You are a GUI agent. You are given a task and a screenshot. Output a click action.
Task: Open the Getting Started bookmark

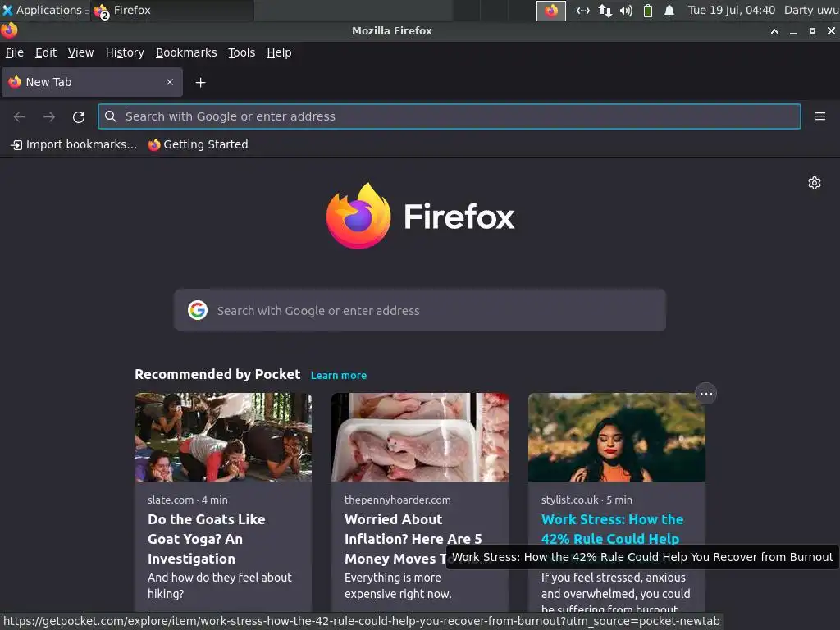pyautogui.click(x=198, y=144)
